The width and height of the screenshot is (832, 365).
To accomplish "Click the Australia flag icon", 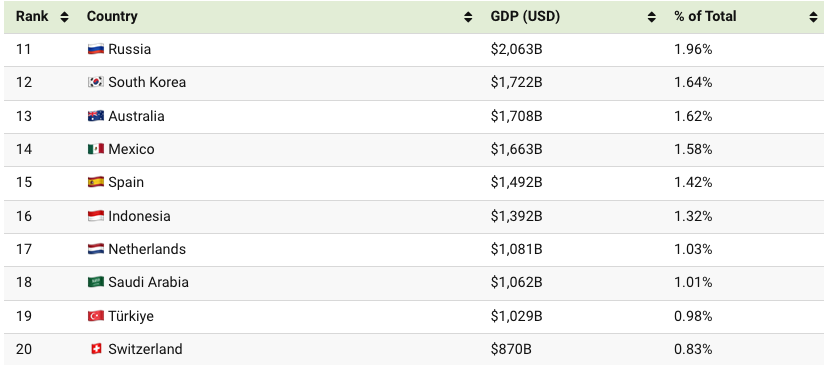I will [x=96, y=116].
